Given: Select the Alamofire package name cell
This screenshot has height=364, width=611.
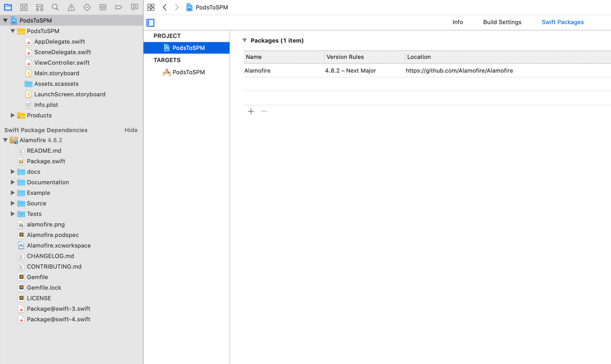Looking at the screenshot, I should click(x=257, y=71).
